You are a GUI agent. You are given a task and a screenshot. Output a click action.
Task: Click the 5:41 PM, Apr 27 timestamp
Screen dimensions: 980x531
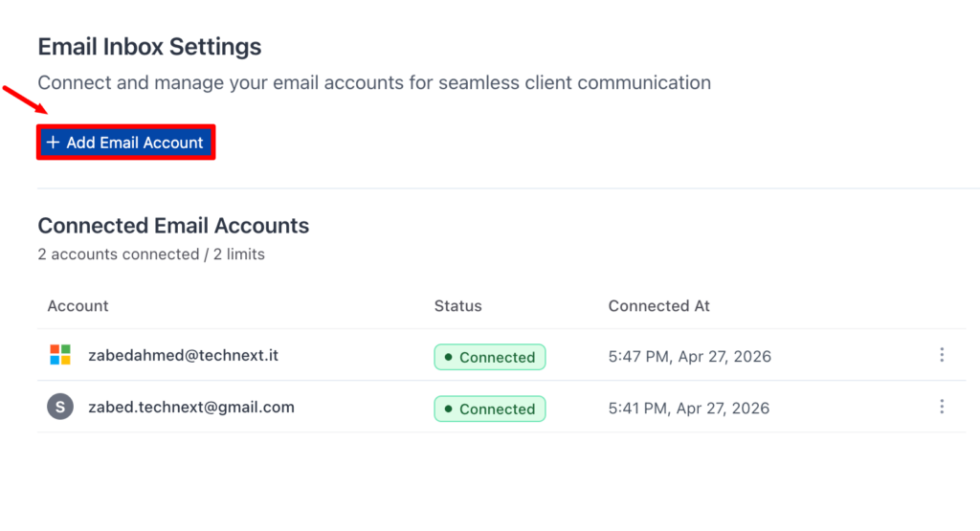(x=689, y=409)
